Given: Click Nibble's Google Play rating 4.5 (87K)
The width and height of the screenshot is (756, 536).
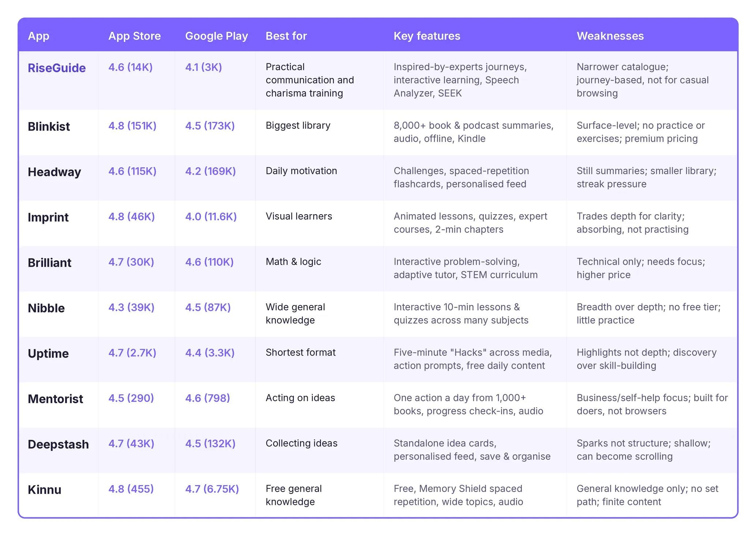Looking at the screenshot, I should [x=208, y=307].
